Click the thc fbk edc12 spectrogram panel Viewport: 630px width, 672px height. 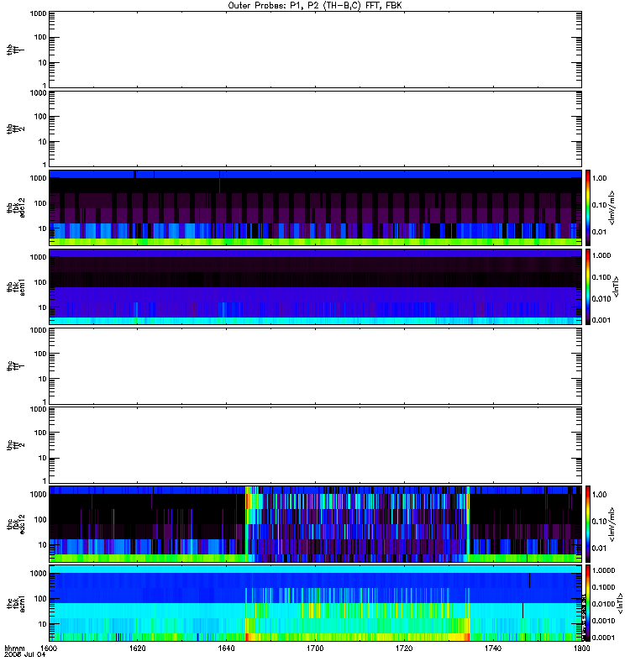pos(315,523)
